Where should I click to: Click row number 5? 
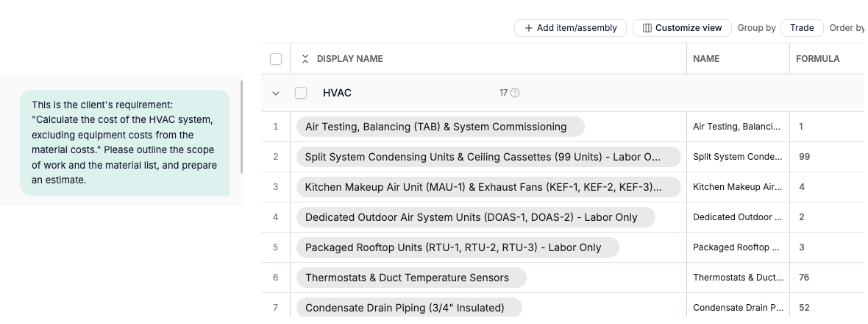click(275, 247)
